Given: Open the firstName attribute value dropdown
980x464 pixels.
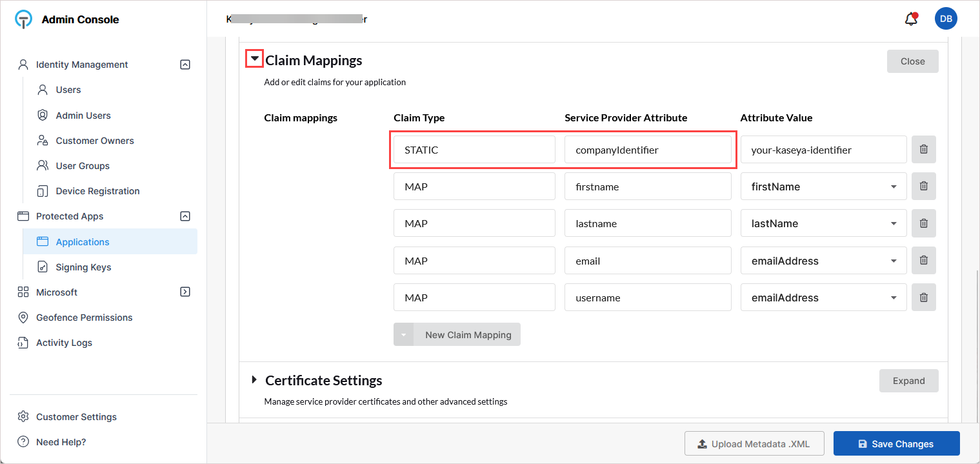Looking at the screenshot, I should point(893,187).
